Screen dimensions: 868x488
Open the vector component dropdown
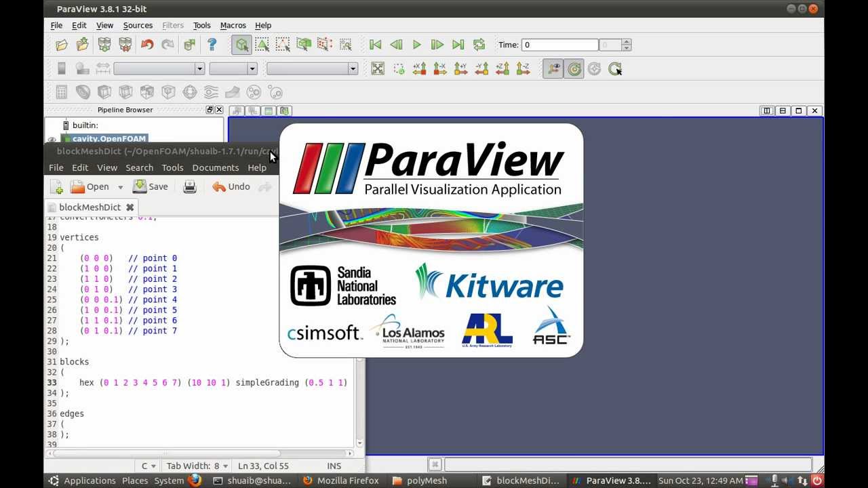click(x=233, y=68)
